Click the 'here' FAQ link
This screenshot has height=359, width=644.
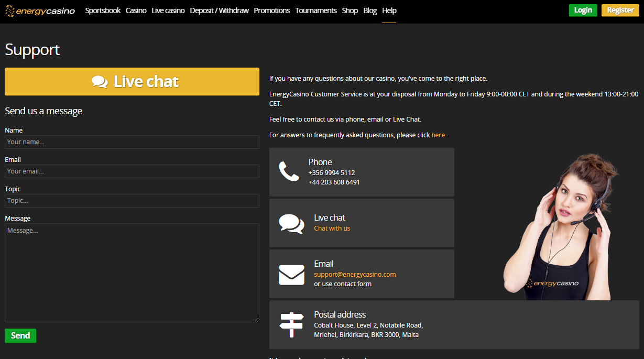click(x=438, y=135)
